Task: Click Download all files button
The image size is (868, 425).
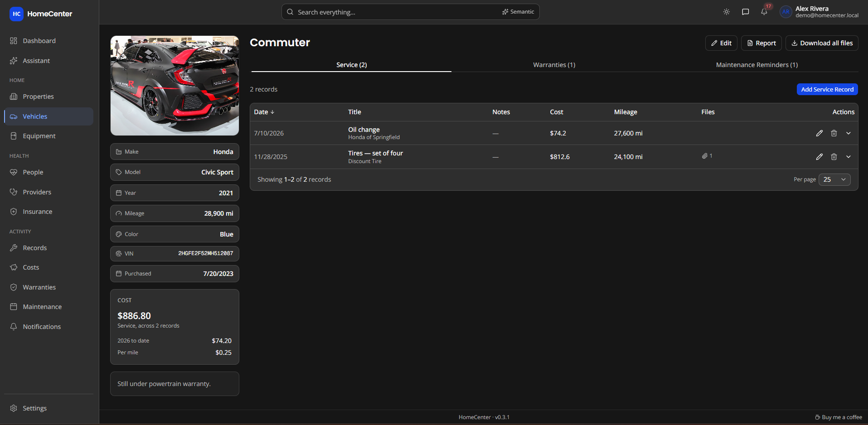Action: (822, 43)
